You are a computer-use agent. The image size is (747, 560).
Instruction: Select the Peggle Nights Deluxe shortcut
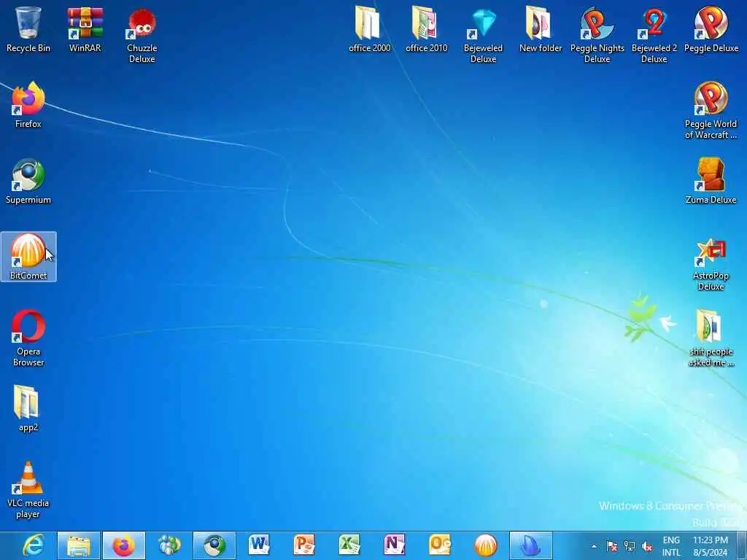click(597, 35)
